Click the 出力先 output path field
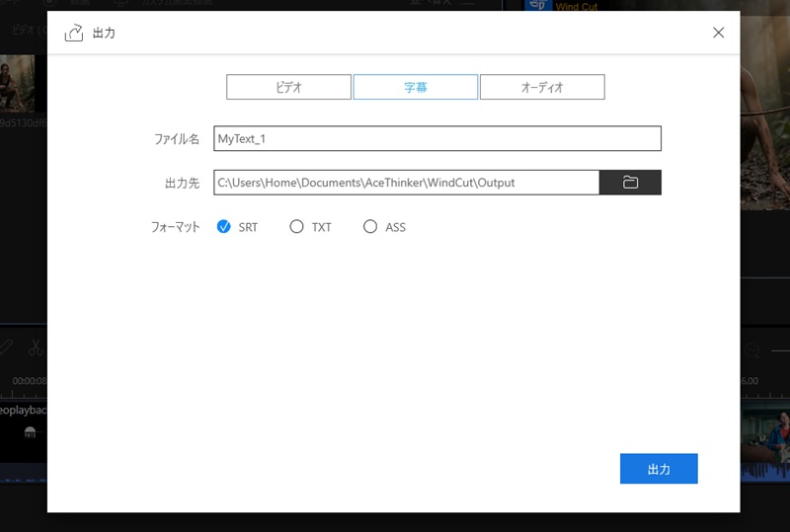 point(406,183)
